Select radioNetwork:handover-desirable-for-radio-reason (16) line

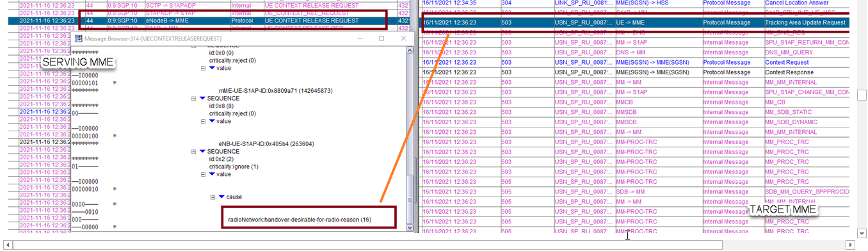pos(300,220)
